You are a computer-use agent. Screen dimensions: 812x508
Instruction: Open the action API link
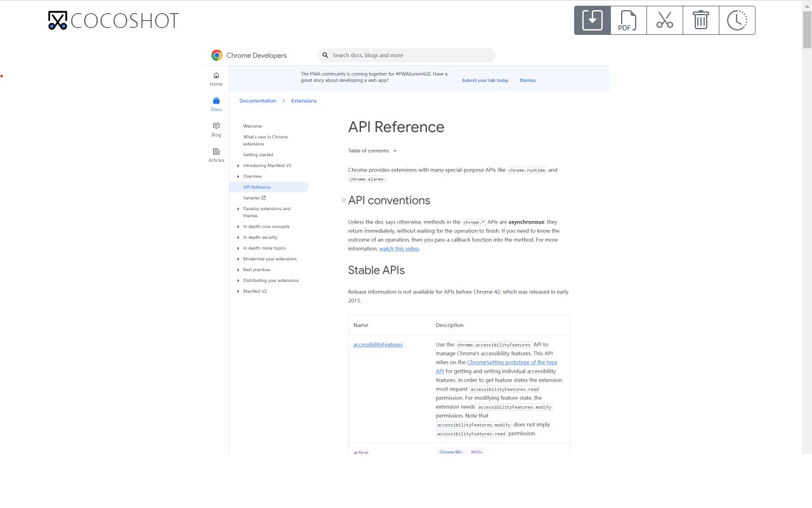point(361,452)
